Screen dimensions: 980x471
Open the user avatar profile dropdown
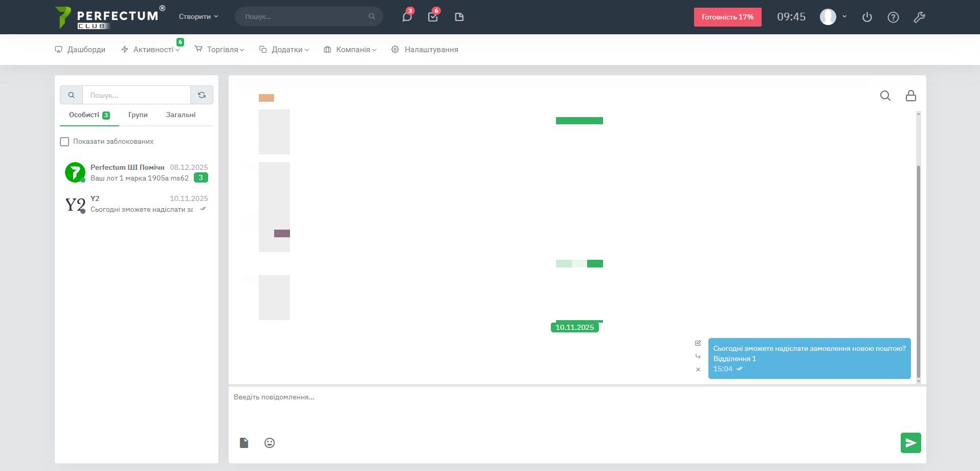[x=833, y=17]
